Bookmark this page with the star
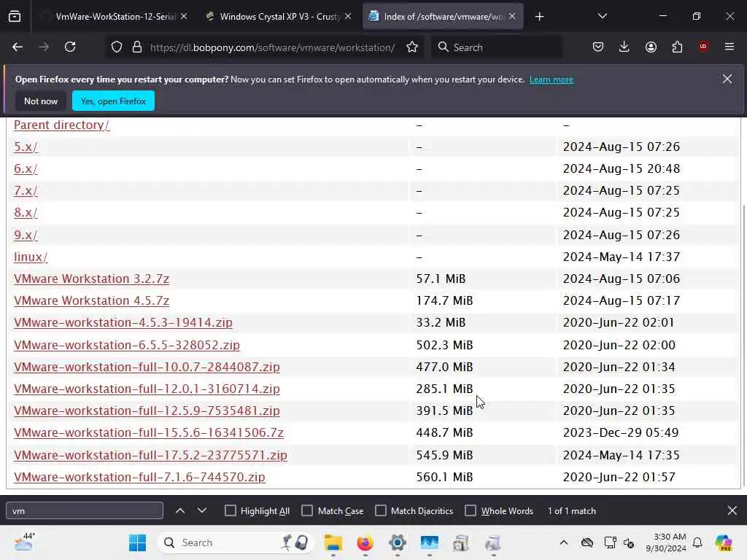Viewport: 747px width, 560px height. click(412, 47)
